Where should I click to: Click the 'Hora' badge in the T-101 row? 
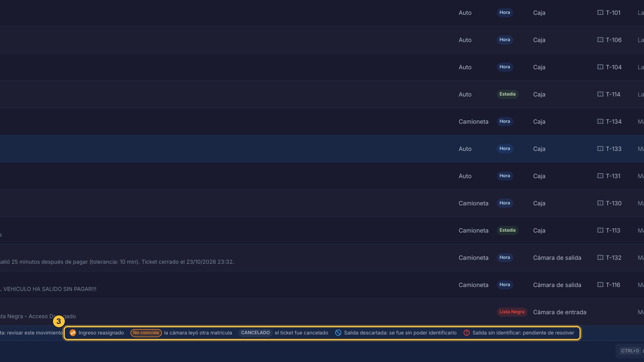[x=505, y=12]
